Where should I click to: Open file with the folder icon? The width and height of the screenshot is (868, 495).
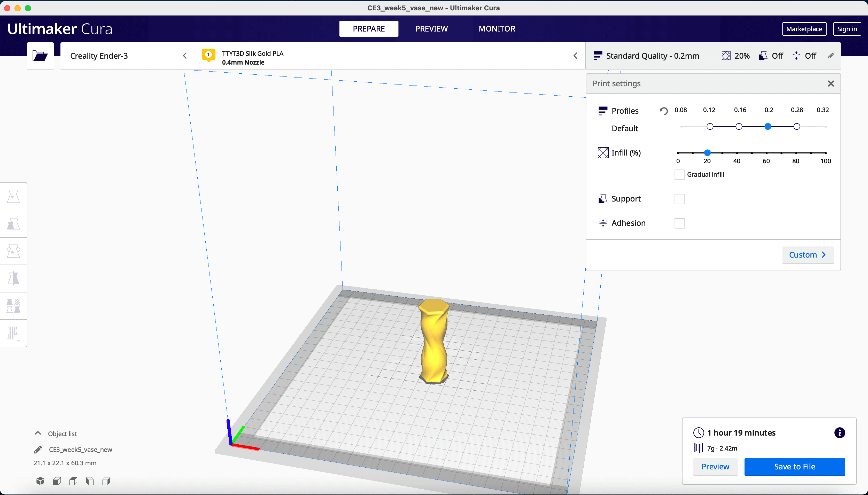click(x=40, y=56)
